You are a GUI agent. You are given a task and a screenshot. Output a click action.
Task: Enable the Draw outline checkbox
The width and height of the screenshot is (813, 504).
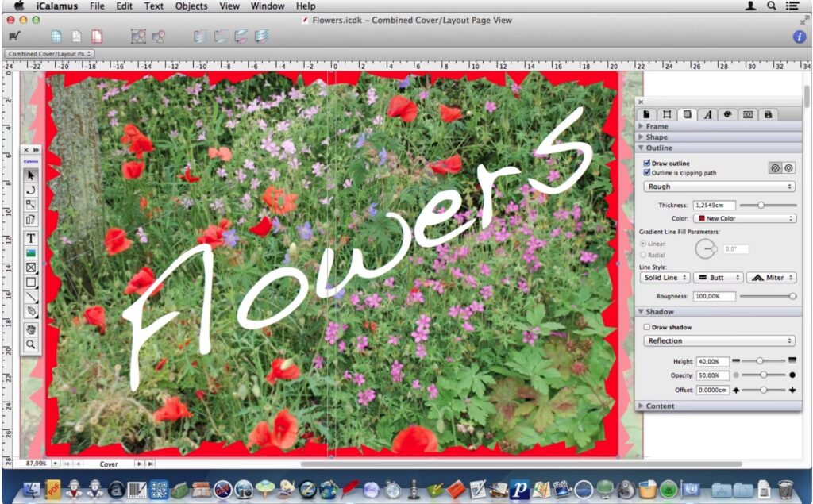(647, 162)
